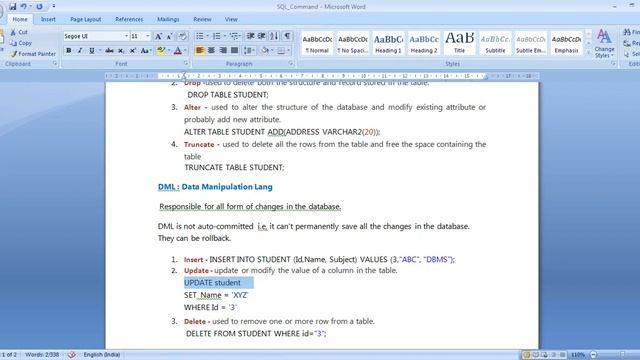Toggle Italic formatting
Screen dimensions: 640x360
point(80,51)
